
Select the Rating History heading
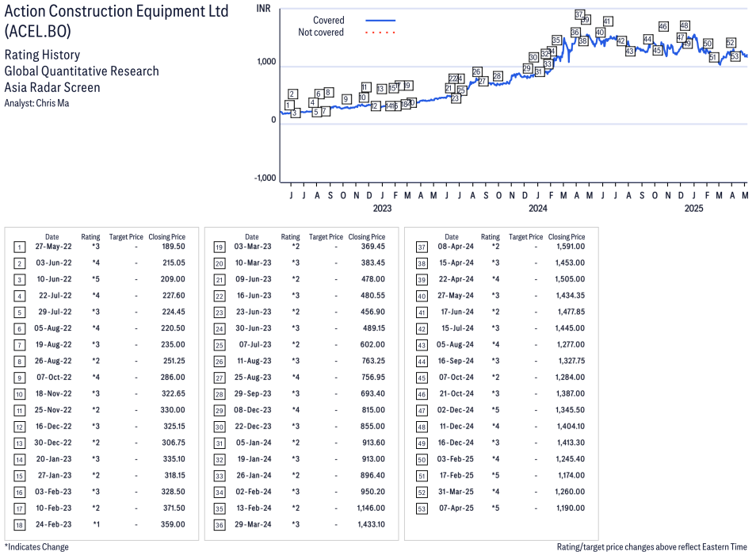(43, 55)
